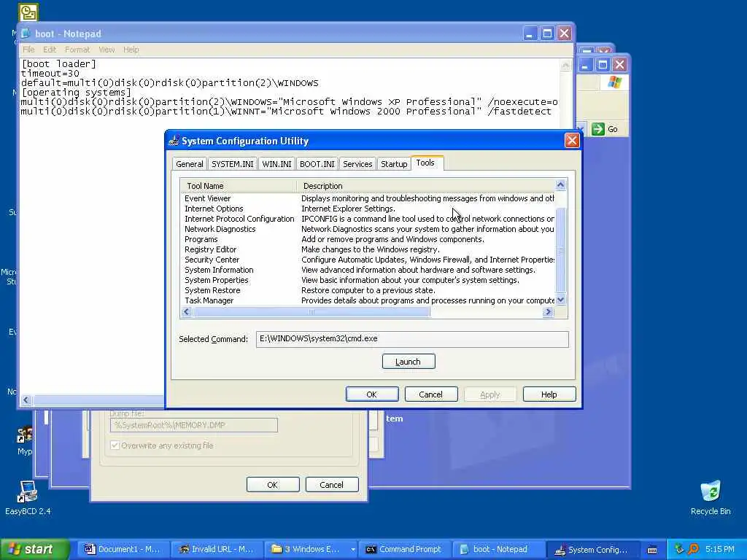Click the tool list scroll-down arrow
The width and height of the screenshot is (747, 560).
tap(561, 300)
